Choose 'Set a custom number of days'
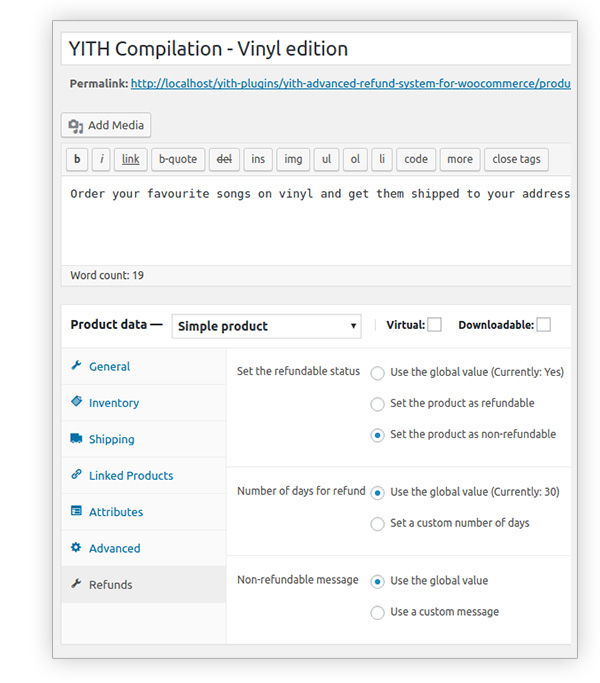 pos(377,523)
